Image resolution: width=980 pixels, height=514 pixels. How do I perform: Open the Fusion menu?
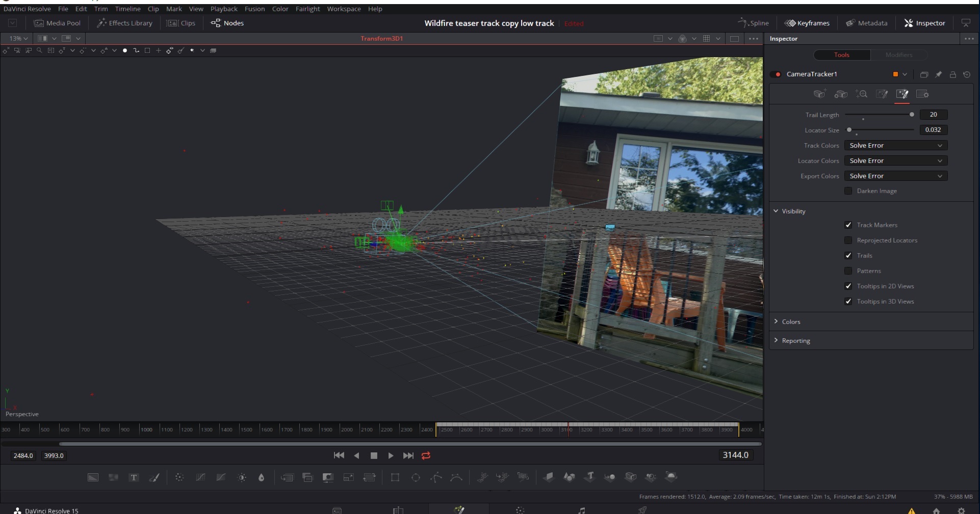pos(254,9)
